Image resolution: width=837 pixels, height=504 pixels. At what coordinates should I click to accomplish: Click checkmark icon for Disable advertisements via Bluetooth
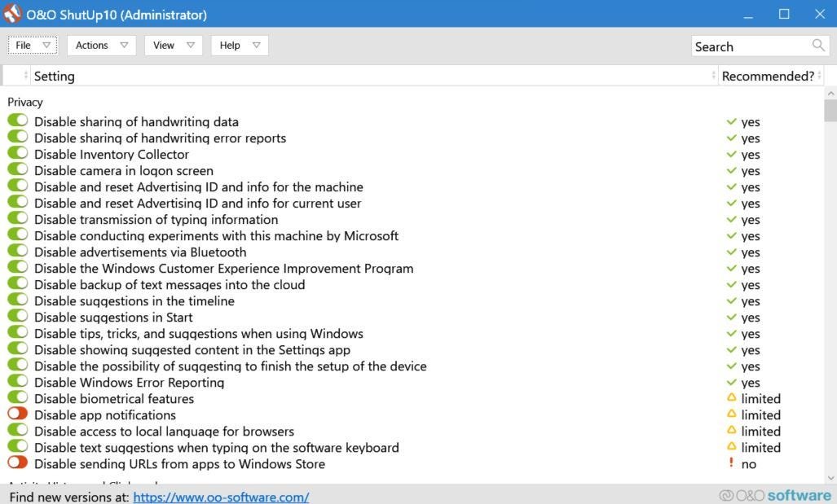(x=731, y=252)
